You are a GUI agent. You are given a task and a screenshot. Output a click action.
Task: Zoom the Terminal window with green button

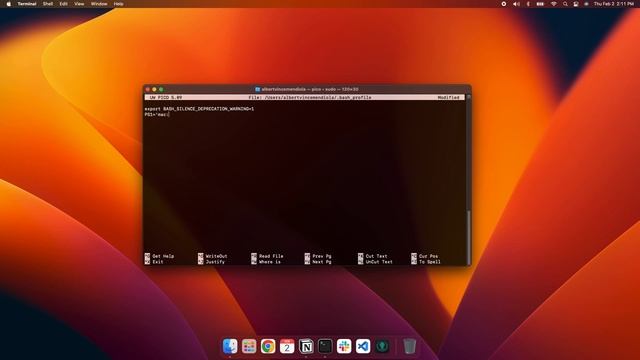point(161,89)
